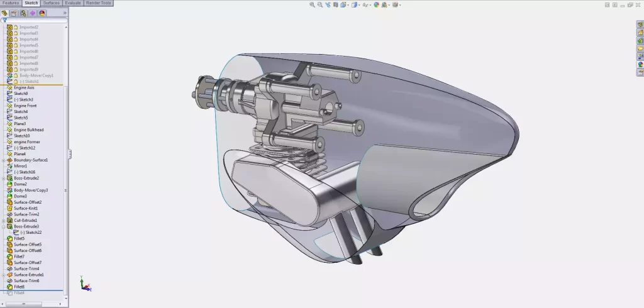The height and width of the screenshot is (308, 644).
Task: Click the Zoom to Fit magnifier icon
Action: click(313, 4)
